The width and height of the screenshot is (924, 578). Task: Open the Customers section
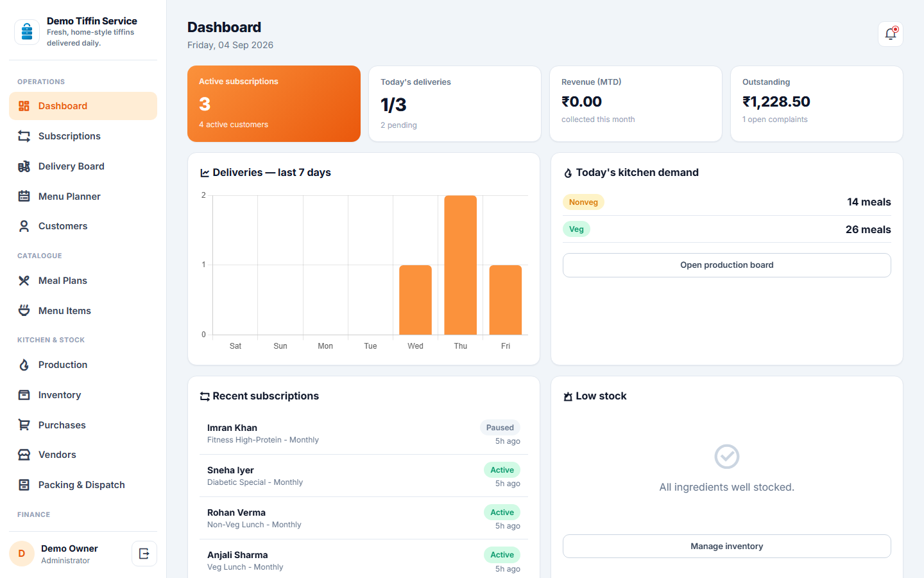pos(83,226)
